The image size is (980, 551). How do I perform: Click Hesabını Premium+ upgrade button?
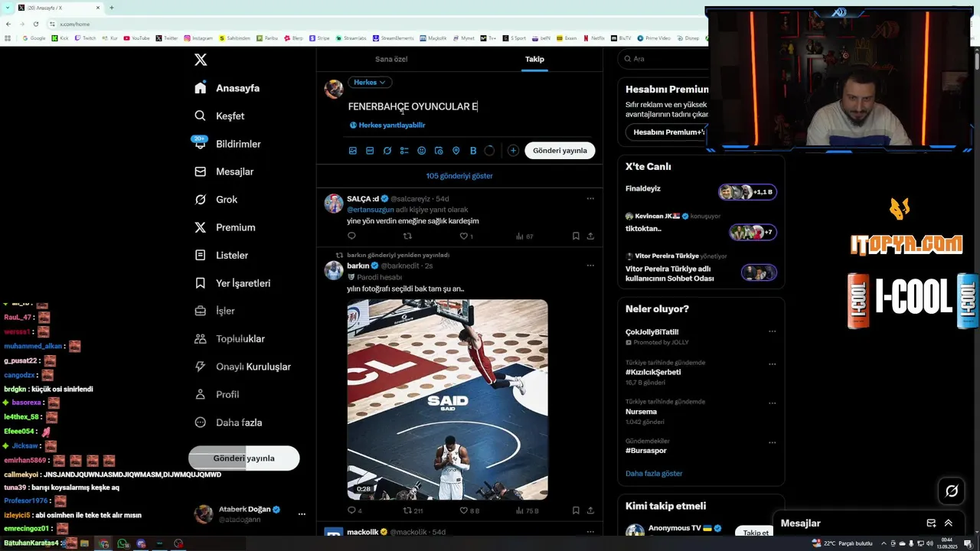click(665, 132)
